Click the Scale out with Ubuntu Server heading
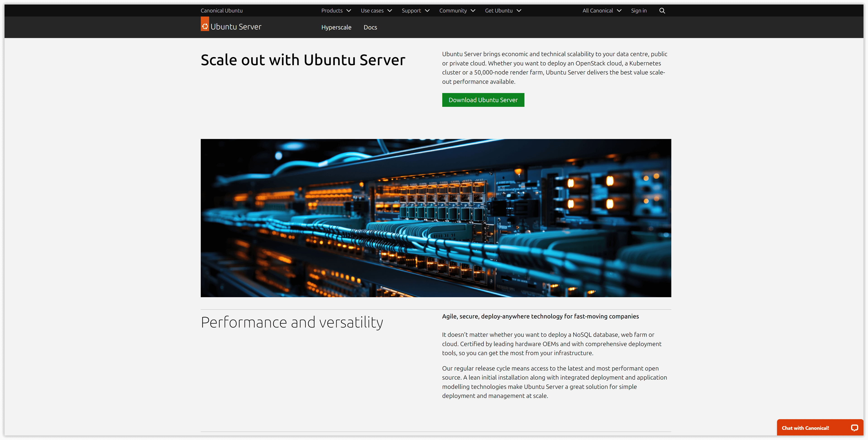 click(x=303, y=60)
